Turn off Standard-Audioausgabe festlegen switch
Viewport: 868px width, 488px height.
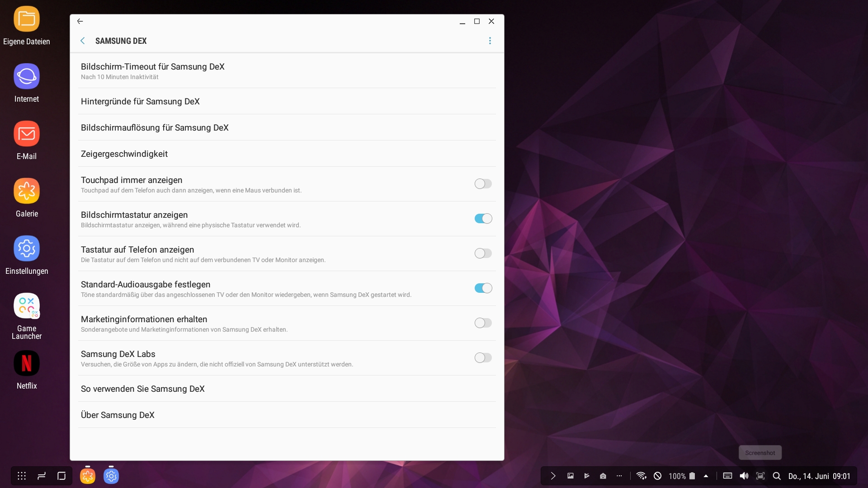point(483,288)
